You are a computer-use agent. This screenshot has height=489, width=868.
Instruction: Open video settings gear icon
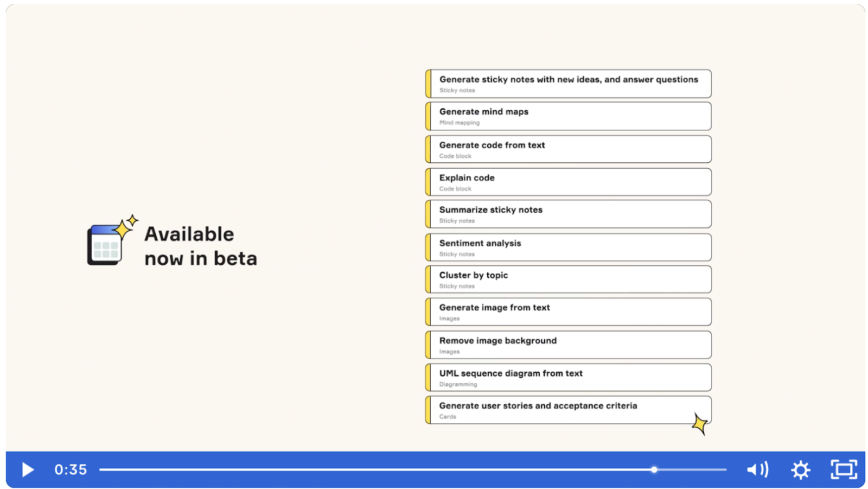point(801,470)
